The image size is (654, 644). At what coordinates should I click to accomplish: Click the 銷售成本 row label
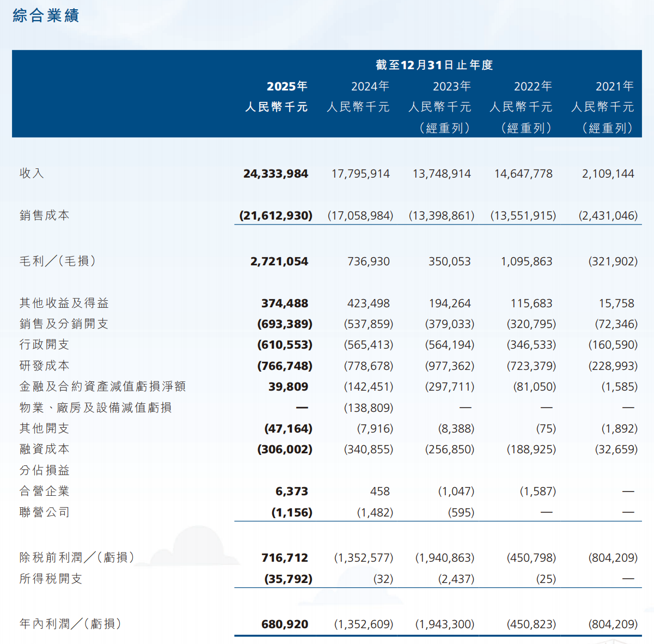click(x=45, y=215)
